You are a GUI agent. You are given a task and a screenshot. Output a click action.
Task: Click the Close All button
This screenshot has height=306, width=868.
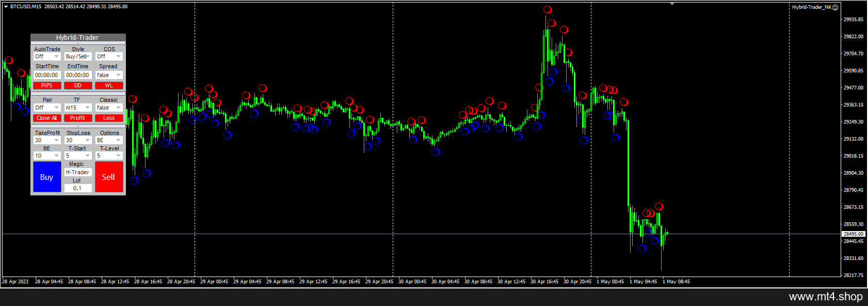click(47, 118)
